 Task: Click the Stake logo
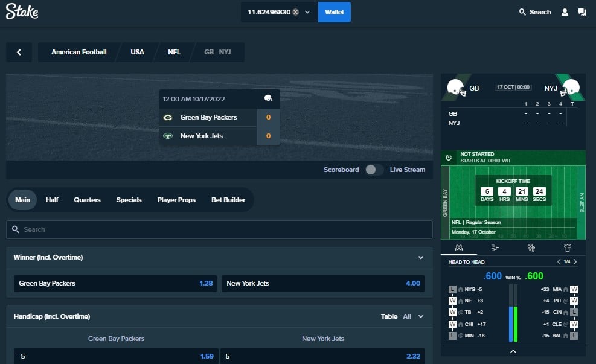click(22, 11)
